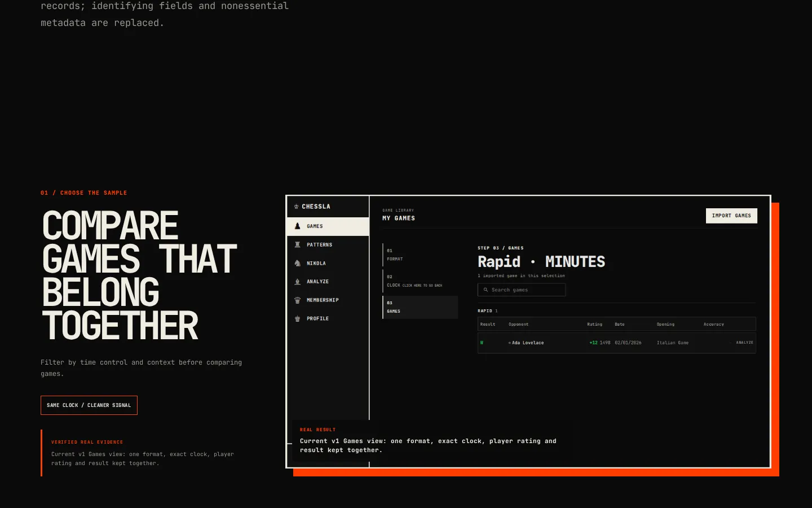This screenshot has height=508, width=812.
Task: Click the magnifier icon in Search games
Action: point(486,290)
